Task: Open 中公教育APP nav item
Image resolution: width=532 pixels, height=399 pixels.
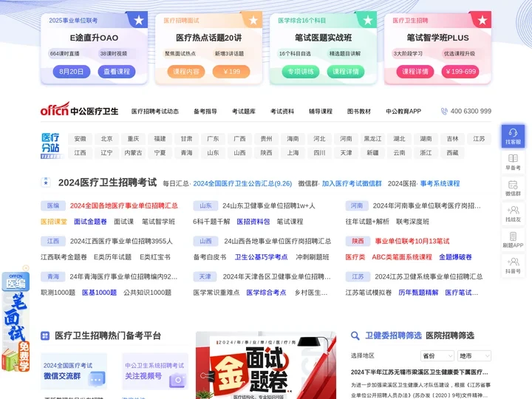Action: (x=403, y=112)
